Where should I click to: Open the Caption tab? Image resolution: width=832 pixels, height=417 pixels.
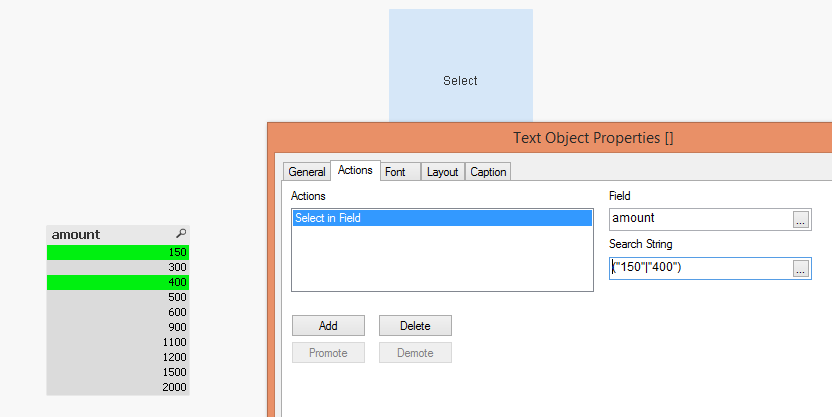(488, 172)
